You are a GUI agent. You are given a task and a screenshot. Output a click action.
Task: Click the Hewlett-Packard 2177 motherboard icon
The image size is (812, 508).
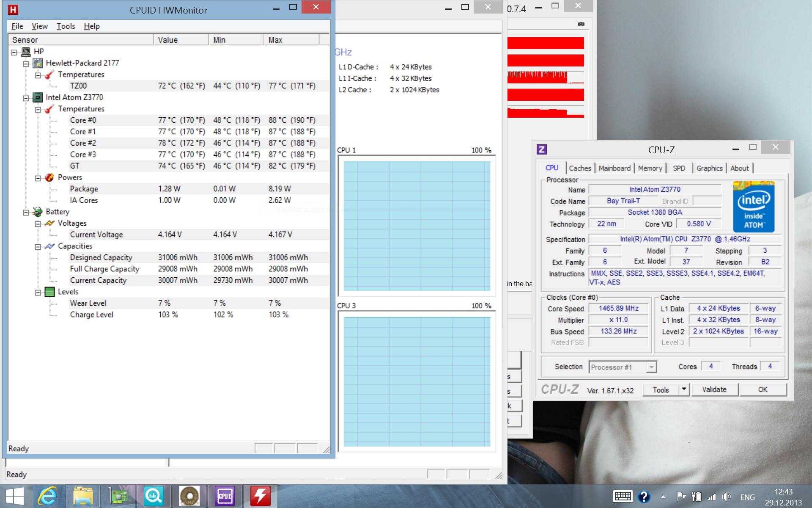[x=38, y=63]
